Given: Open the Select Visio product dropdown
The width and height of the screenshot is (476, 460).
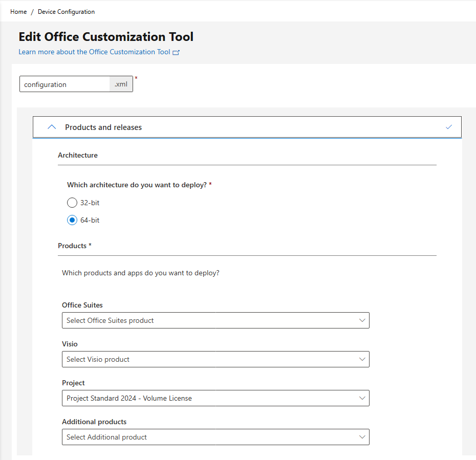Looking at the screenshot, I should [x=215, y=359].
